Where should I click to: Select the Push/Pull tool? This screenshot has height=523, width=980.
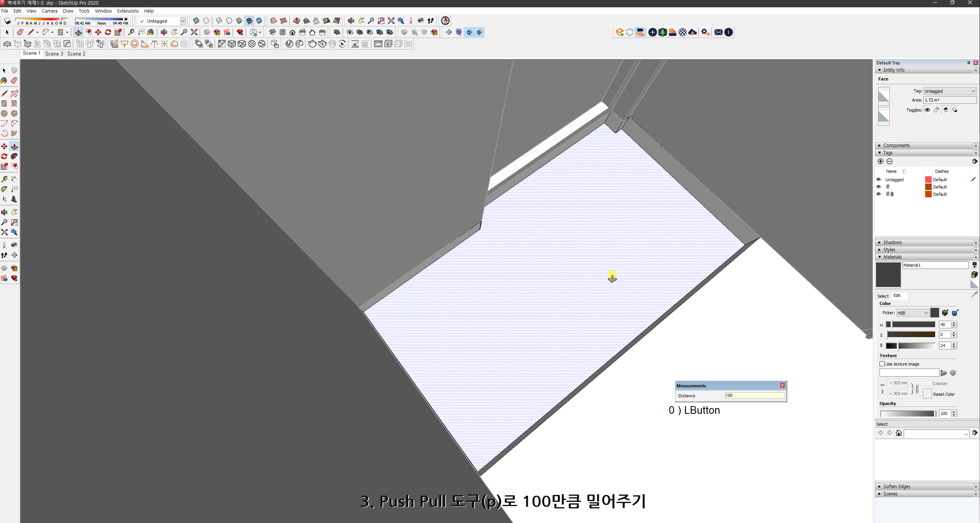pos(14,146)
